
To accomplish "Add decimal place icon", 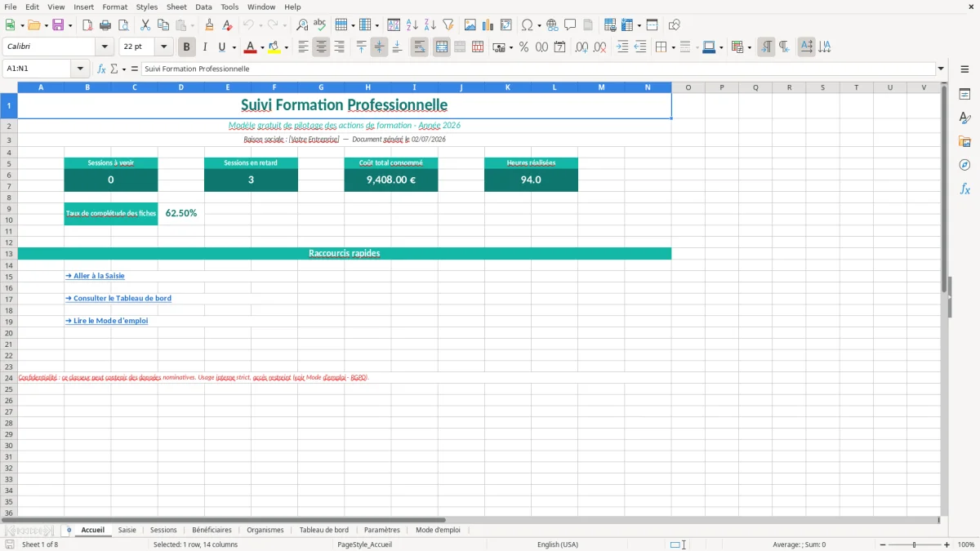I will click(x=581, y=47).
